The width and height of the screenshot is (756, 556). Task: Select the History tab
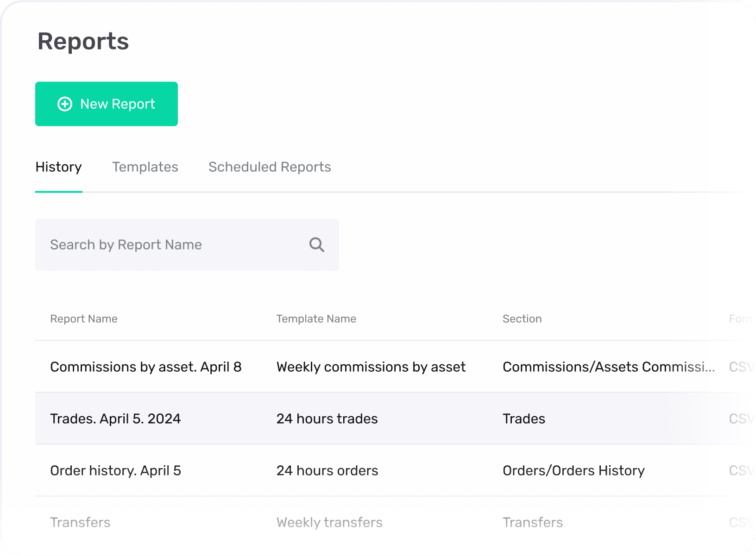pyautogui.click(x=58, y=167)
